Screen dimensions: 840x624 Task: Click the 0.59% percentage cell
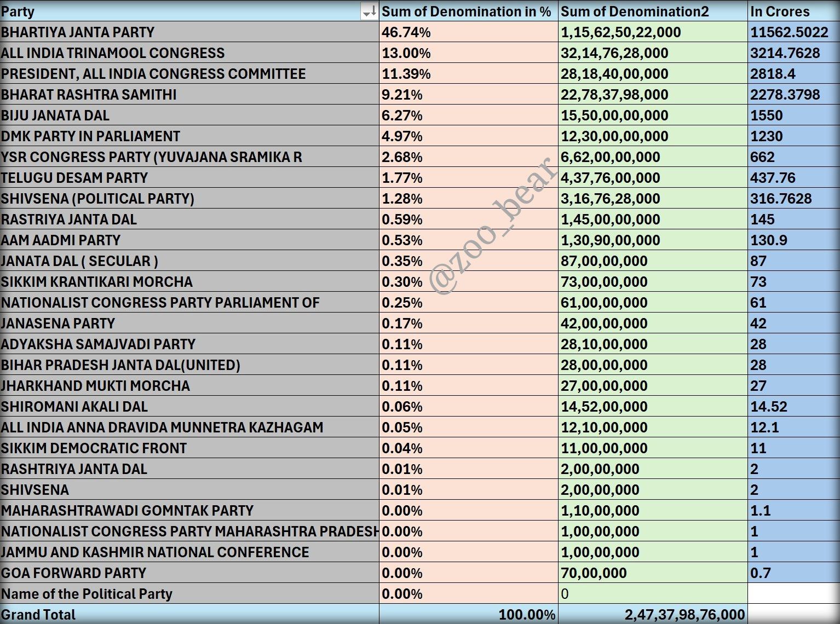469,219
